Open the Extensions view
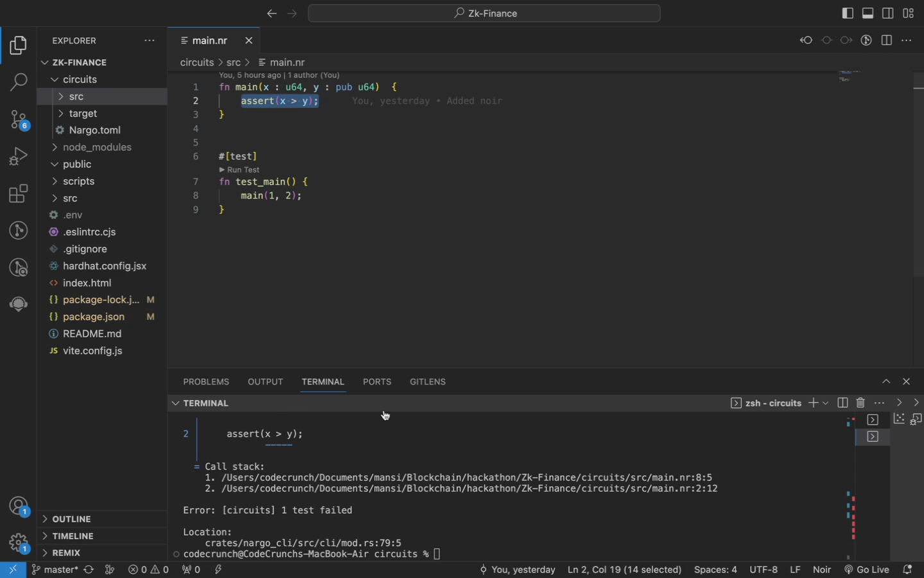The width and height of the screenshot is (924, 578). pos(19,193)
